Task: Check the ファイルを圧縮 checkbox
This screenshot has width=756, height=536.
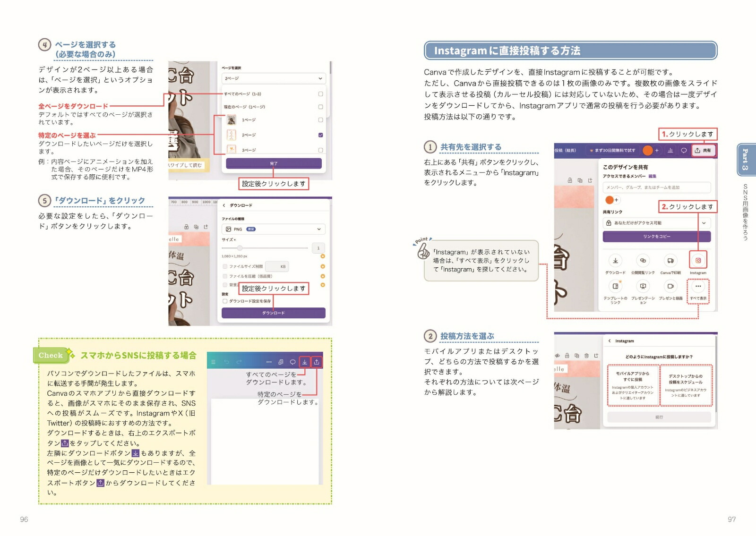Action: click(x=225, y=276)
